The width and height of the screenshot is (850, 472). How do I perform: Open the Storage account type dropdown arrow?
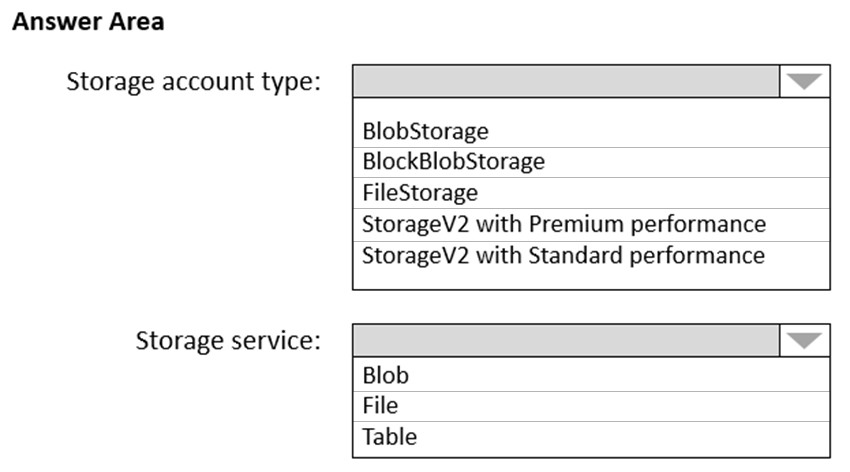tap(804, 82)
